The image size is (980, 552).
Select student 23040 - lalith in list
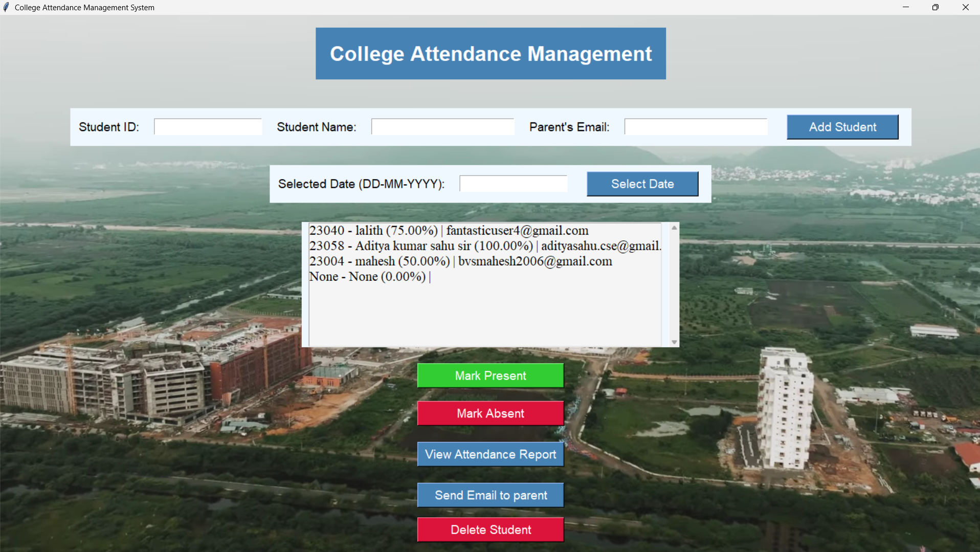485,230
